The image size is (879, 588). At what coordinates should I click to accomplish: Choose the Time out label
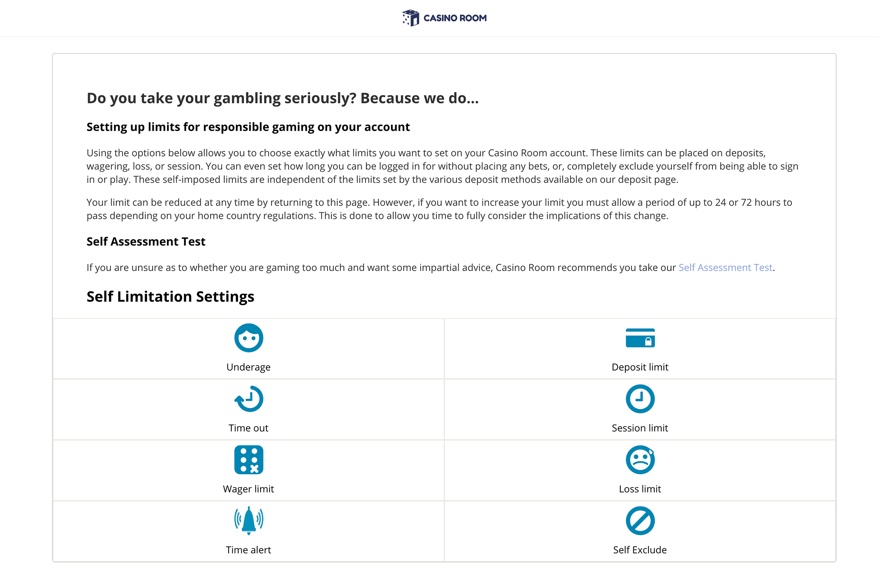point(249,428)
